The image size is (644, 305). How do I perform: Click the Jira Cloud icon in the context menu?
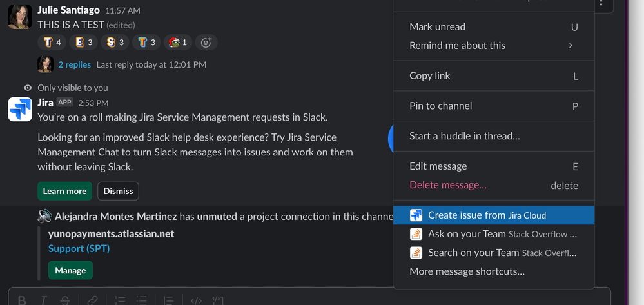[x=416, y=215]
